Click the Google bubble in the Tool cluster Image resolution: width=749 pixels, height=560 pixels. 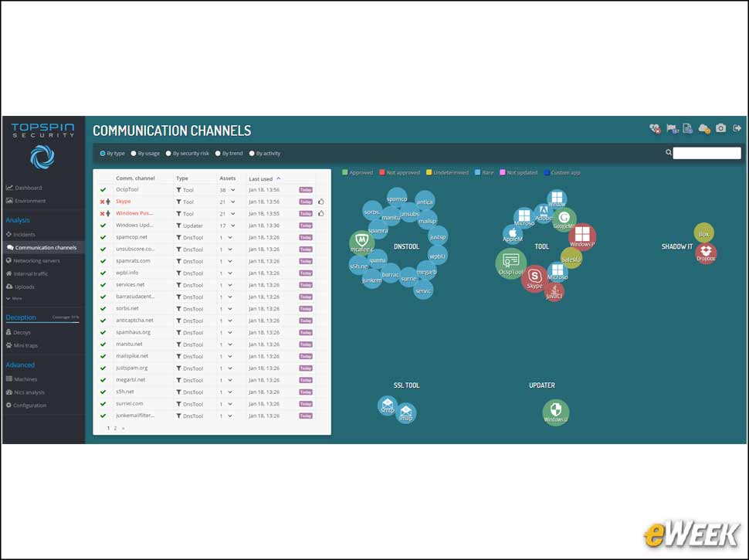564,220
